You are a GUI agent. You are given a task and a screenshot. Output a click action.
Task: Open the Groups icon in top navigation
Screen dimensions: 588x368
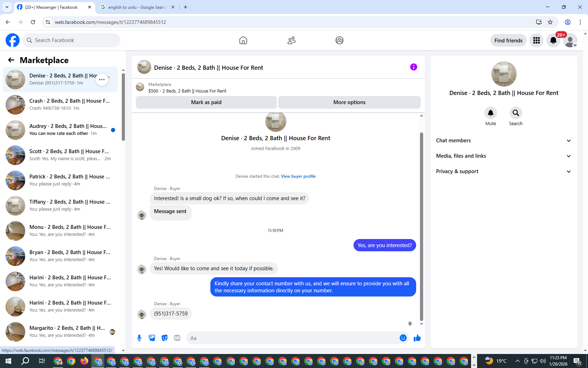point(339,40)
